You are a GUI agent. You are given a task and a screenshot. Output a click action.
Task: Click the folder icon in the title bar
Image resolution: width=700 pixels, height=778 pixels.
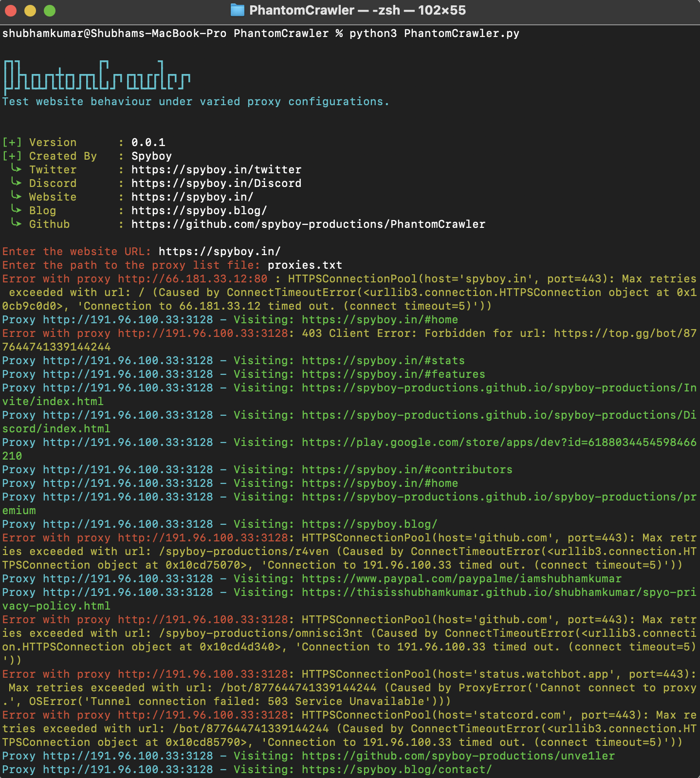[x=237, y=10]
